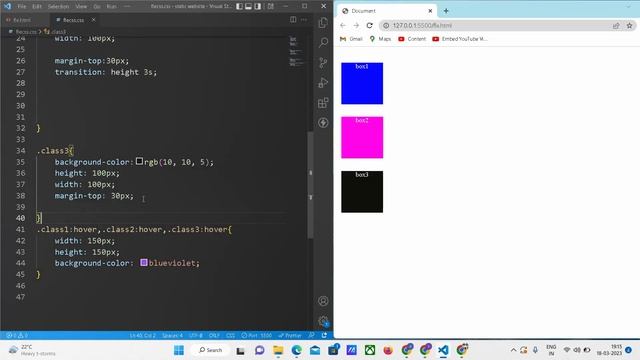Go back in the browser
Viewport: 640px width, 360px height.
[343, 25]
